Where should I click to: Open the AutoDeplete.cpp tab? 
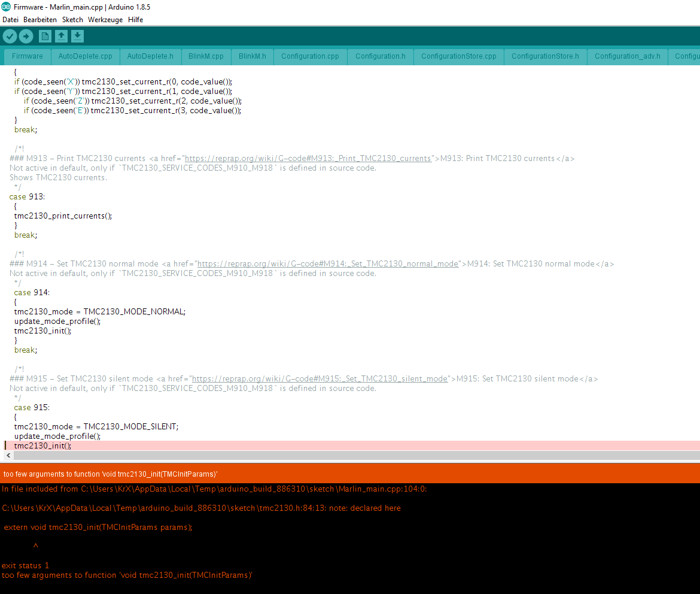point(86,56)
